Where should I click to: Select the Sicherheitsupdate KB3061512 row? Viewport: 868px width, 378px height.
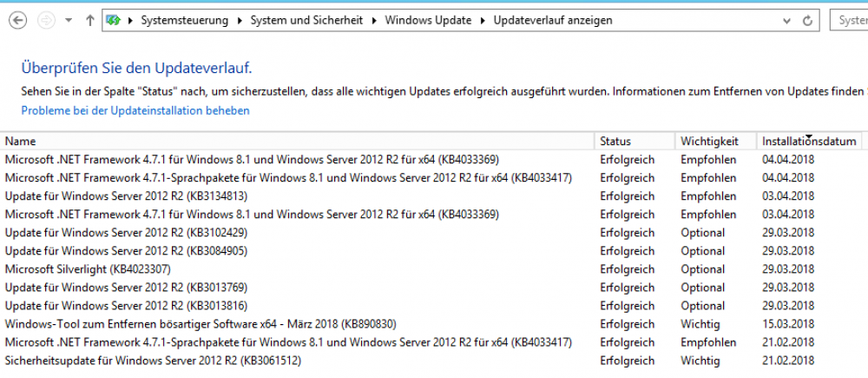click(x=153, y=361)
